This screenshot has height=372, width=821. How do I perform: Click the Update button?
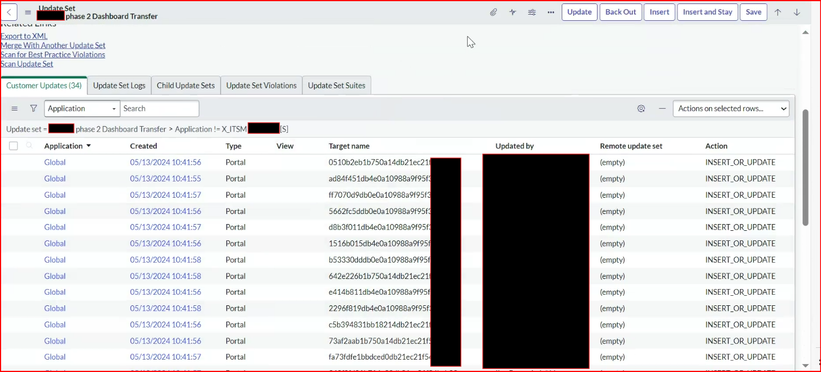pyautogui.click(x=580, y=12)
